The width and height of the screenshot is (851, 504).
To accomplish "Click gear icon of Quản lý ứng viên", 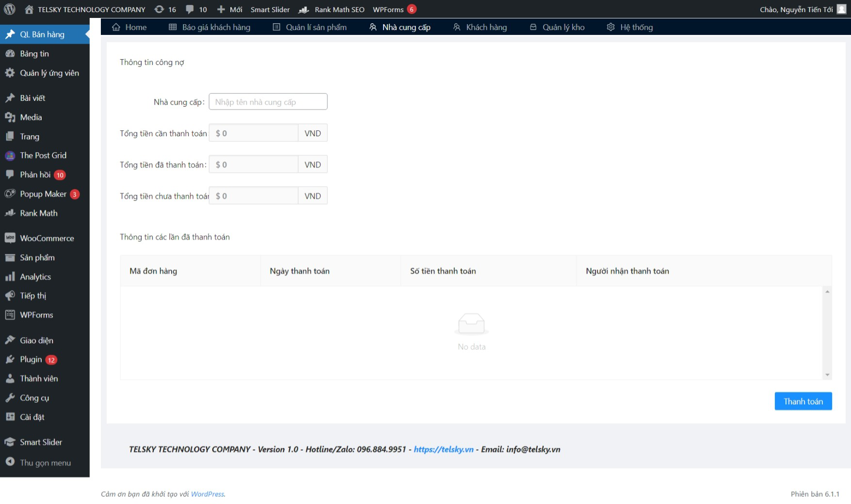I will [x=10, y=73].
